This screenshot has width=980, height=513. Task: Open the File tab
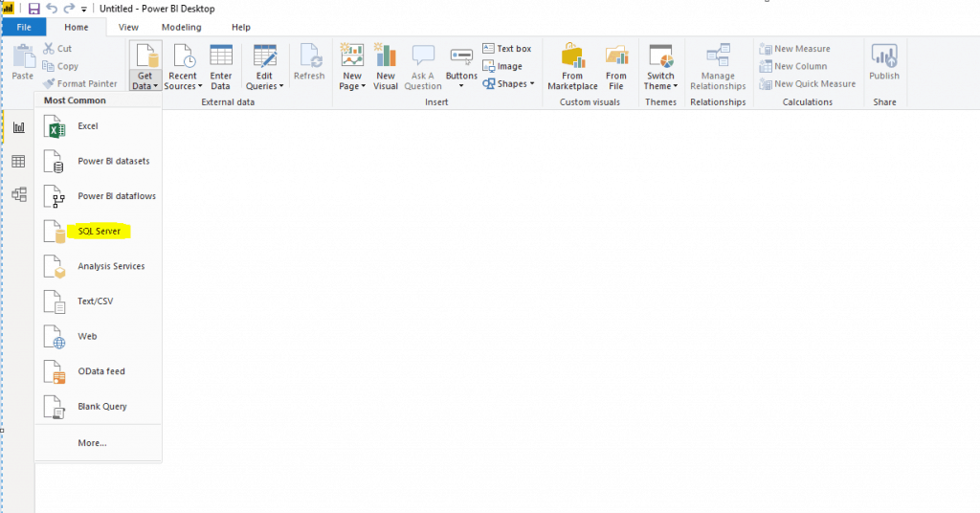click(x=24, y=28)
